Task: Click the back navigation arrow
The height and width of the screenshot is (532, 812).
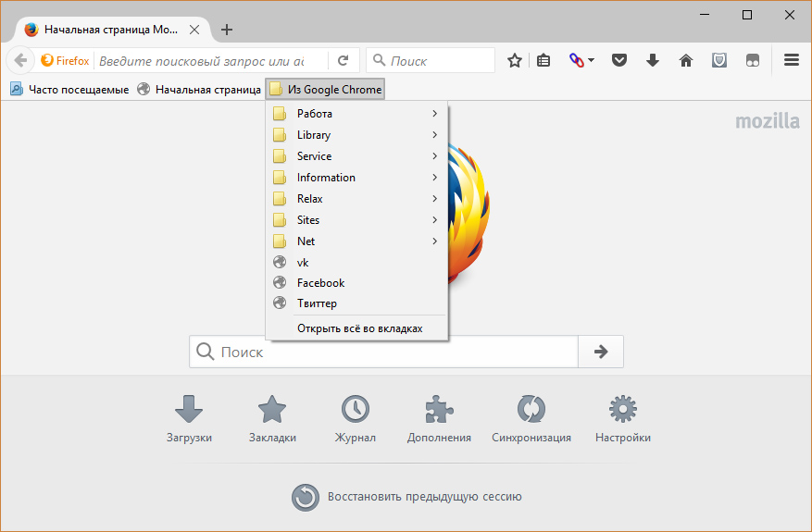Action: coord(20,60)
